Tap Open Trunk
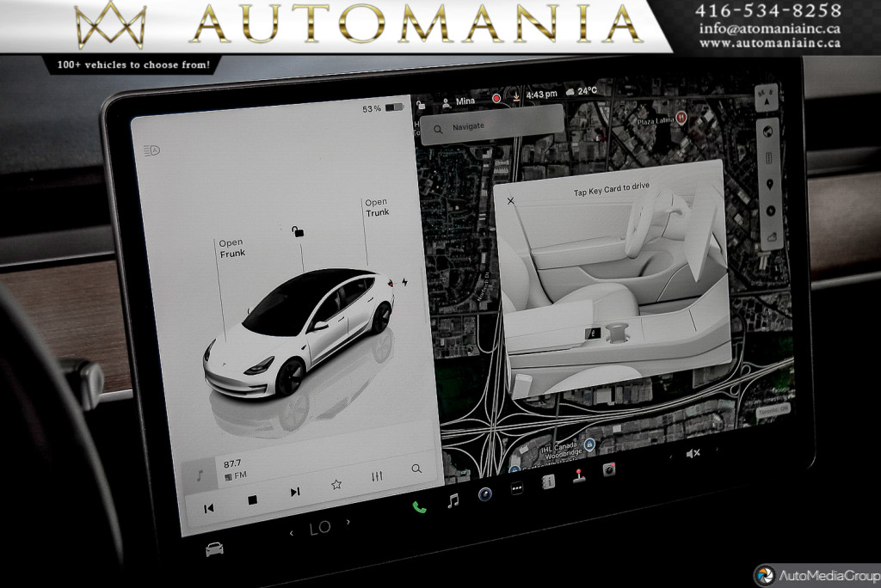The width and height of the screenshot is (881, 588). click(376, 207)
